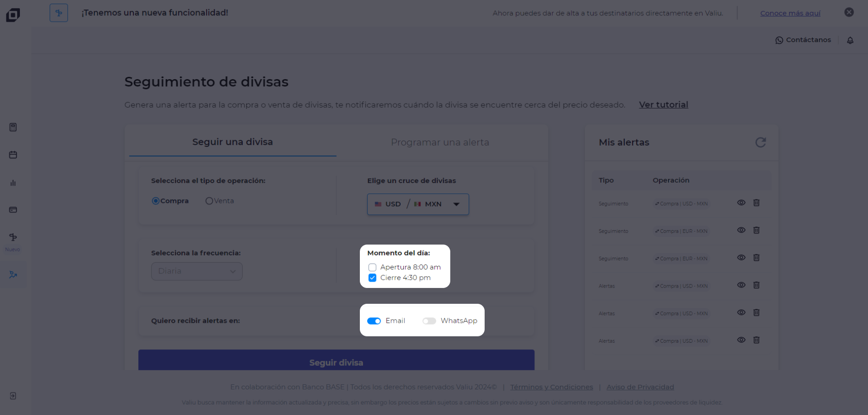This screenshot has height=415, width=868.
Task: Delete the first Compra EUR - MXN alert
Action: coord(756,230)
